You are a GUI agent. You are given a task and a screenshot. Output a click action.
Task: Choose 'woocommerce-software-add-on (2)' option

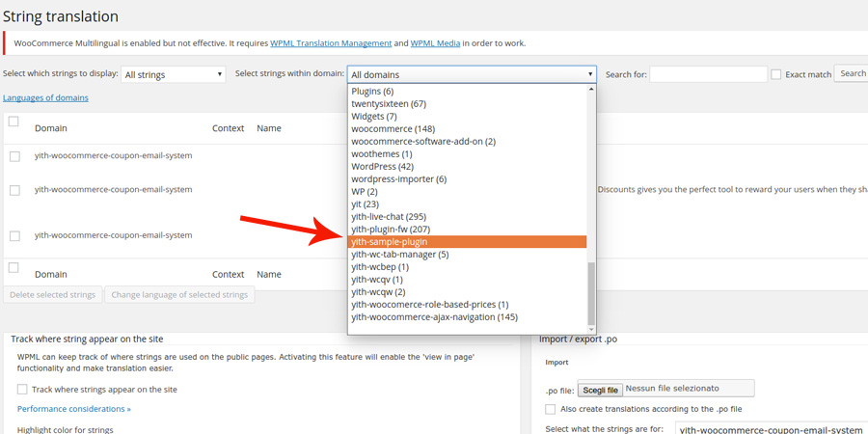(467, 142)
